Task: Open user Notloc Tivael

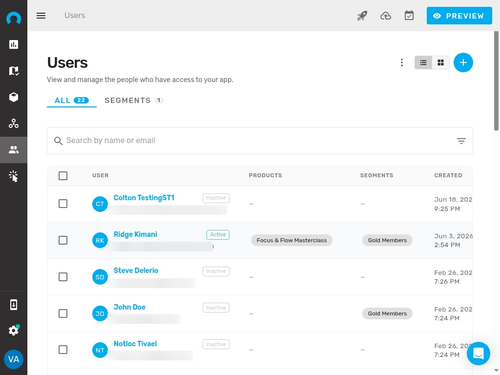Action: tap(135, 344)
